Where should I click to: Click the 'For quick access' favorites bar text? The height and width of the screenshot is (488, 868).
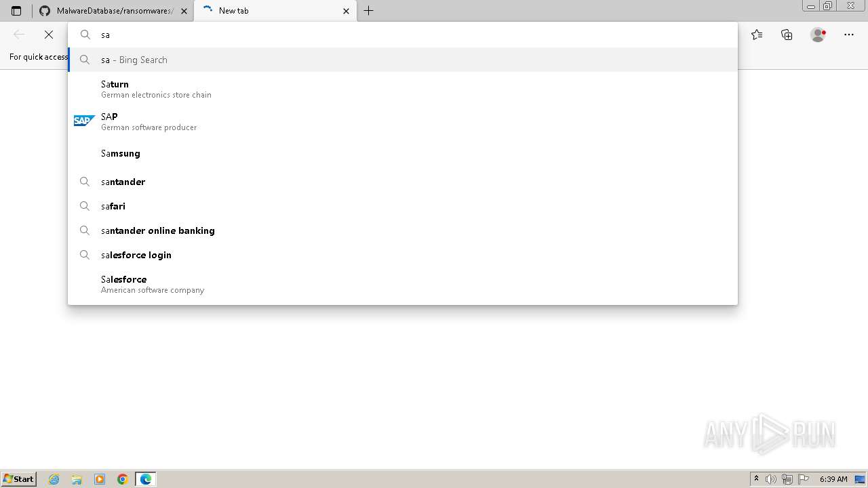point(39,57)
